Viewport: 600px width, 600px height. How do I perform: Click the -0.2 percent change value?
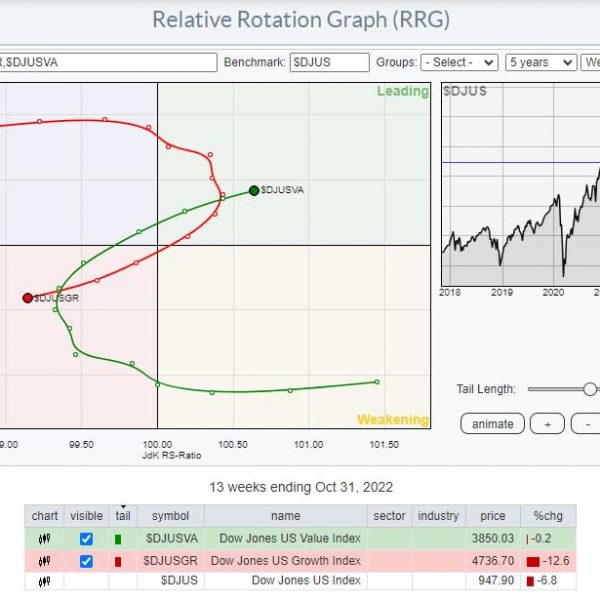click(x=541, y=538)
